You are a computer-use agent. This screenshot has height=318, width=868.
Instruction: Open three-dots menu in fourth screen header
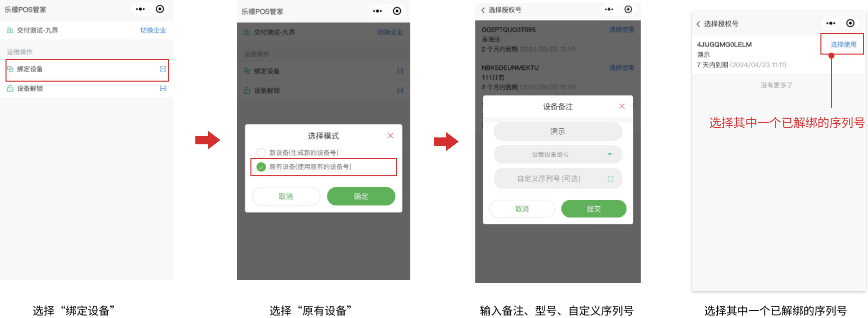(831, 23)
